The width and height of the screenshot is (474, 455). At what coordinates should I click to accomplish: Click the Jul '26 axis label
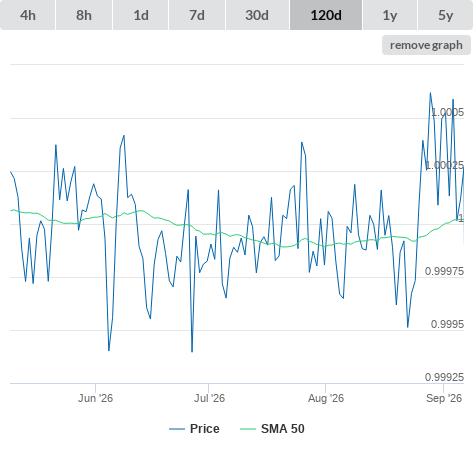click(209, 398)
